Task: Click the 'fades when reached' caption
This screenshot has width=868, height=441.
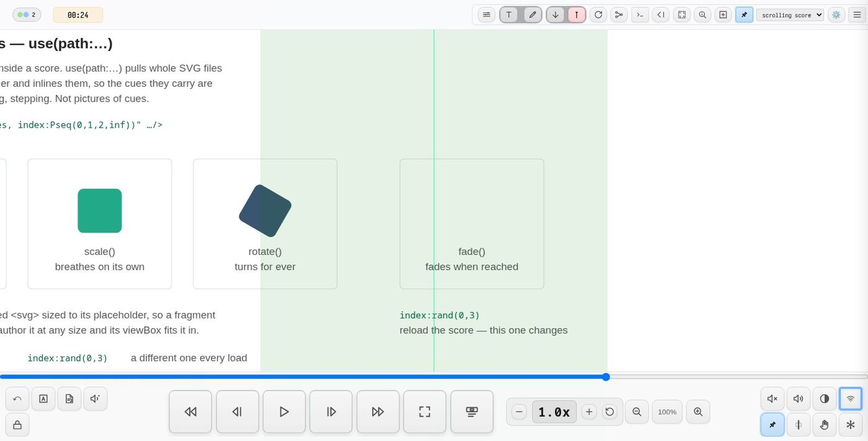Action: [472, 267]
